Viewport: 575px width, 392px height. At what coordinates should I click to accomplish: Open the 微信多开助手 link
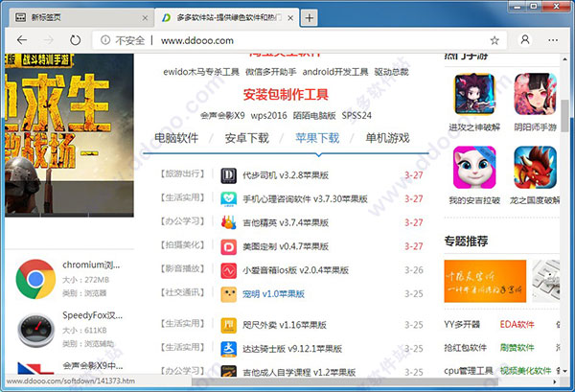[270, 72]
